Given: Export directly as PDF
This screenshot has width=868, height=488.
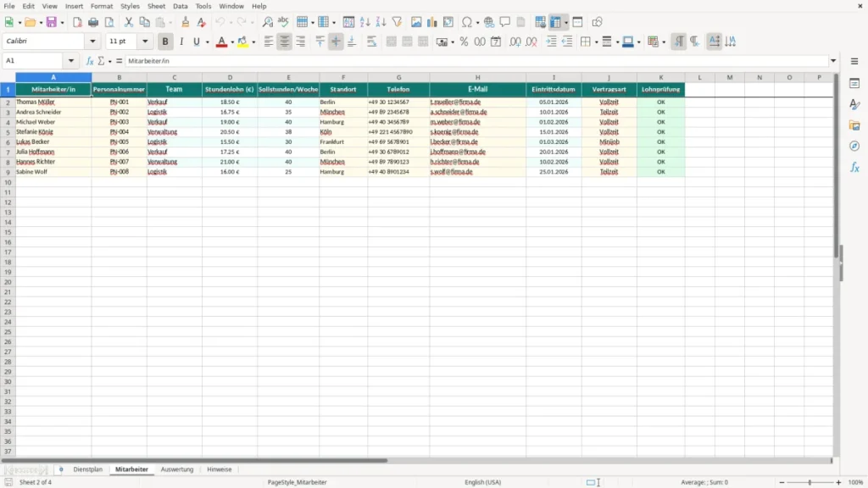Looking at the screenshot, I should tap(77, 22).
